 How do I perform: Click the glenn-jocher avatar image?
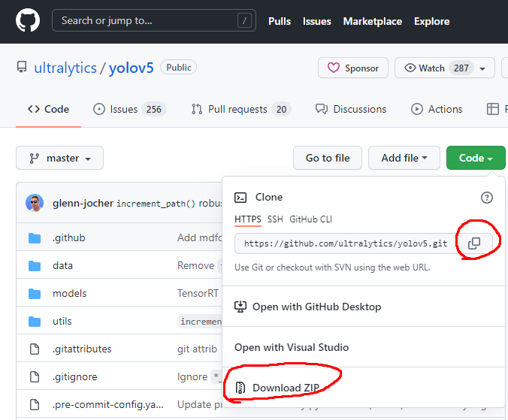point(35,203)
